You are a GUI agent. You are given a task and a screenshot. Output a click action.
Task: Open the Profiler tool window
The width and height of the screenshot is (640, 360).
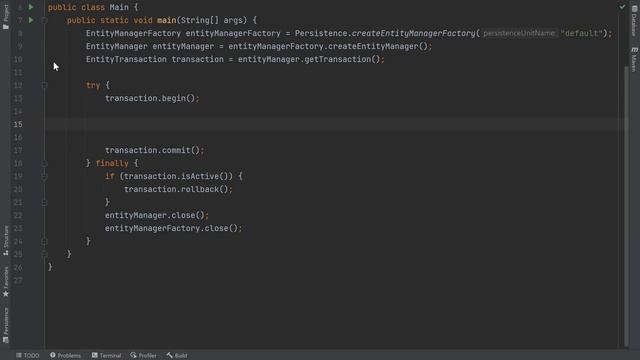[143, 356]
